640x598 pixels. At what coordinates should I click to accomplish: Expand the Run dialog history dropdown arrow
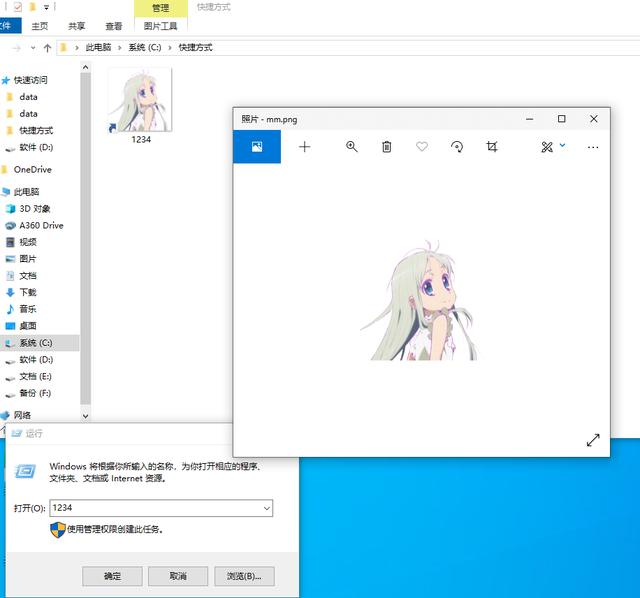click(x=267, y=508)
